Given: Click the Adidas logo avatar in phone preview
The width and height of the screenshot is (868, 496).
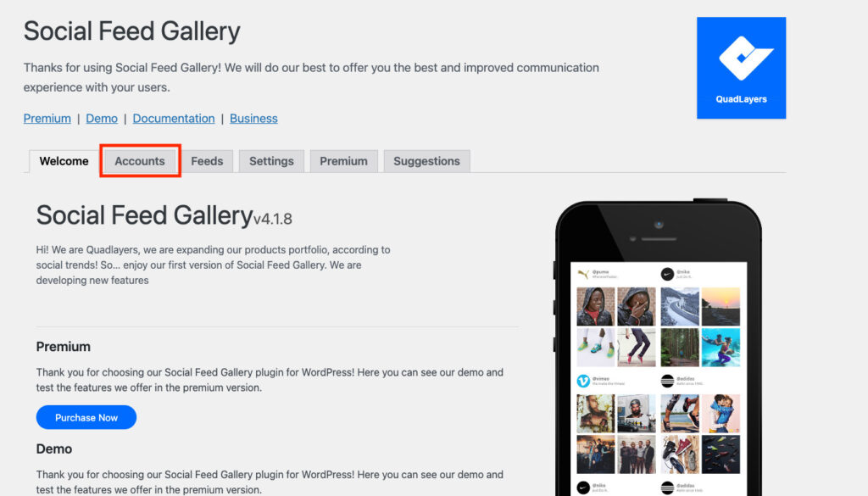Looking at the screenshot, I should [667, 381].
